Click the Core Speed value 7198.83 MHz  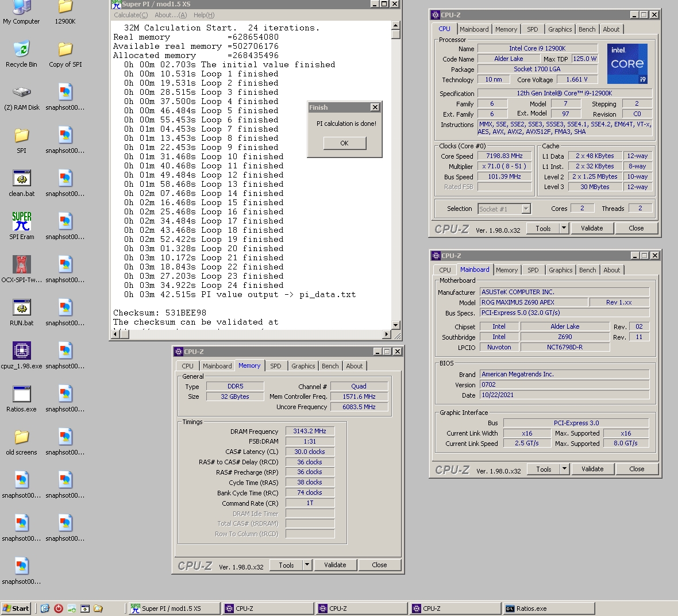point(504,156)
